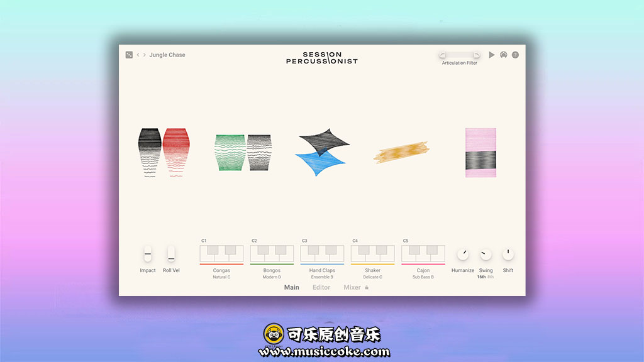Select the blue hand clap shape

pos(321,163)
